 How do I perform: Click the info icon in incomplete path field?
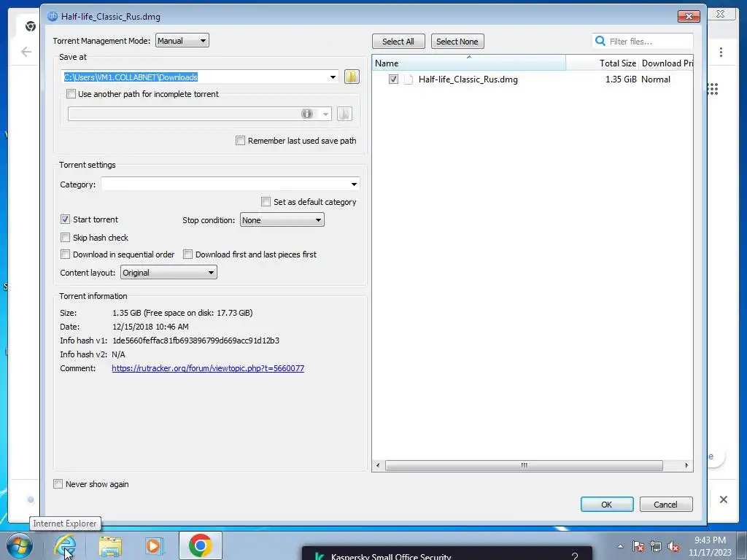tap(307, 114)
